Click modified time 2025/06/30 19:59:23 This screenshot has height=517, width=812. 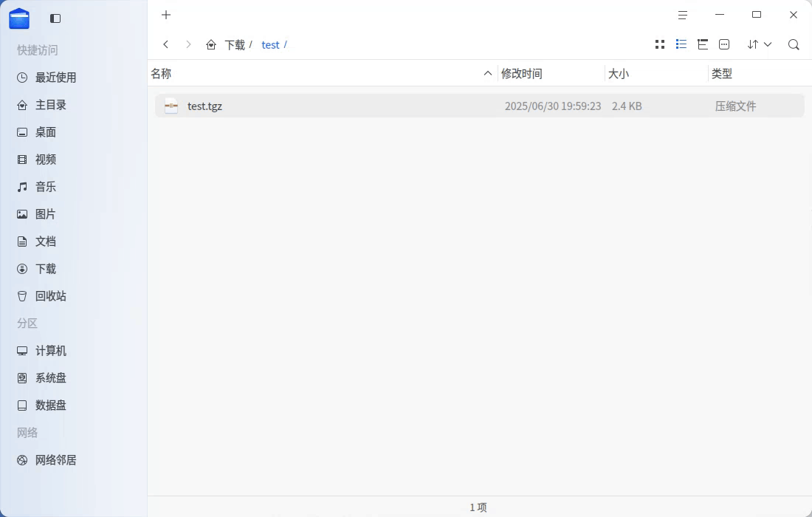coord(553,106)
